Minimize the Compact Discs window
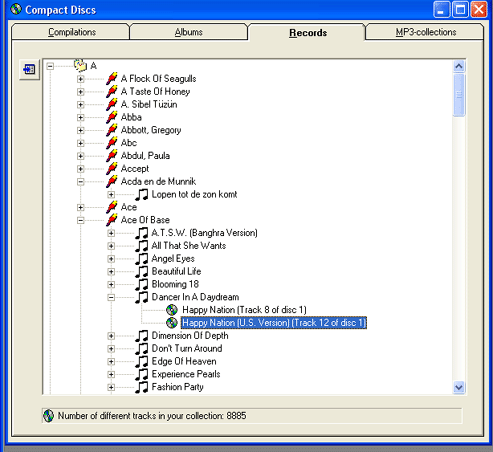This screenshot has height=452, width=493. pyautogui.click(x=441, y=9)
